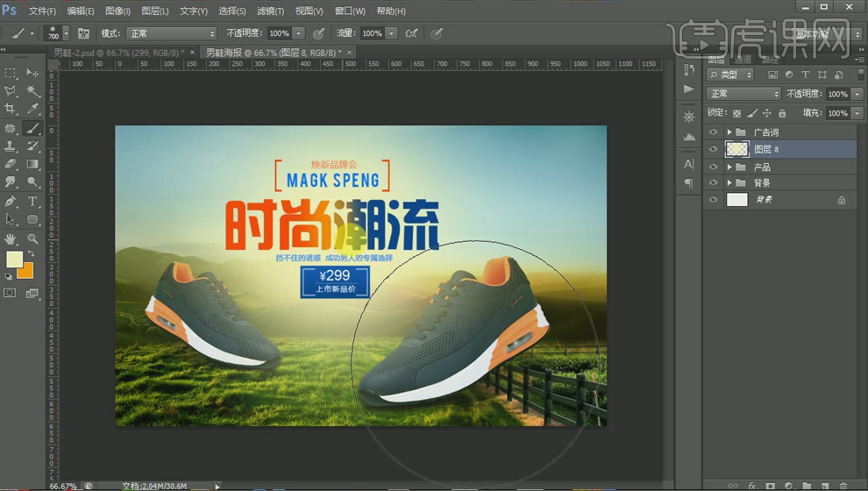Select the Path Selection tool

point(10,219)
